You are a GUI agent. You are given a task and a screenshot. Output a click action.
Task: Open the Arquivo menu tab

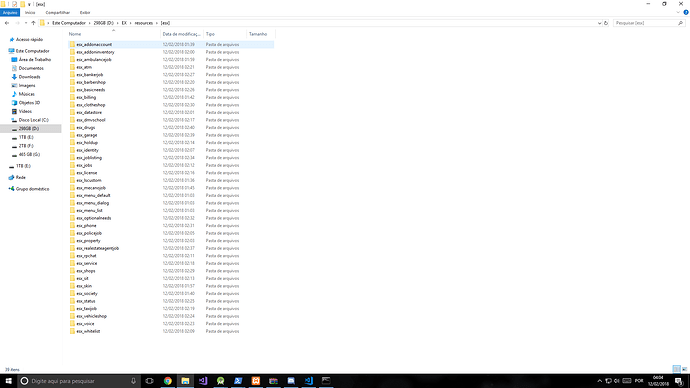tap(10, 13)
